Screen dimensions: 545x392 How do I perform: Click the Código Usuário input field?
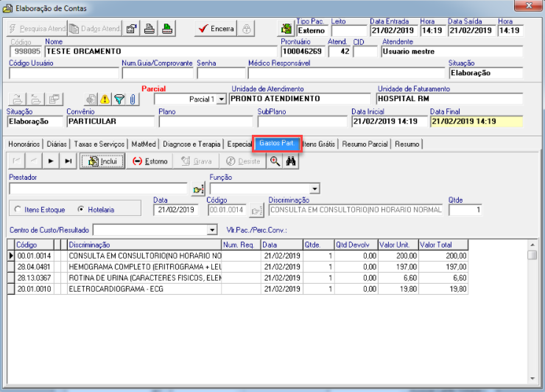click(64, 73)
